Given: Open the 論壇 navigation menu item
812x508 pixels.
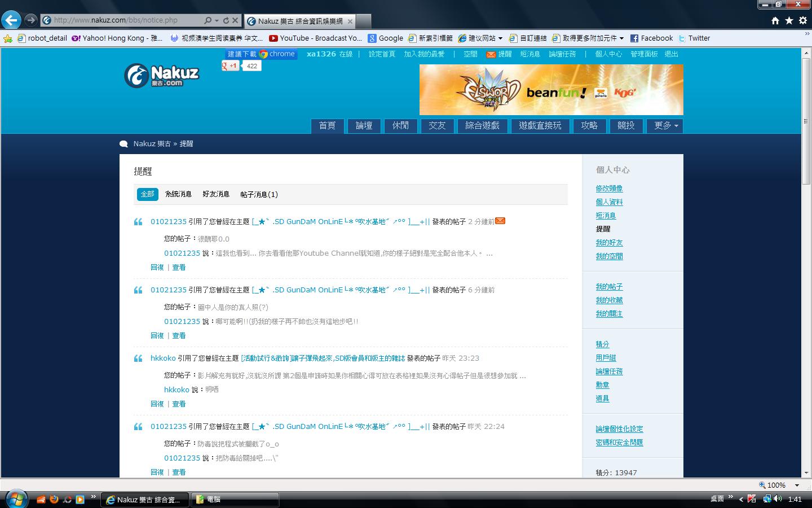Looking at the screenshot, I should pos(364,125).
